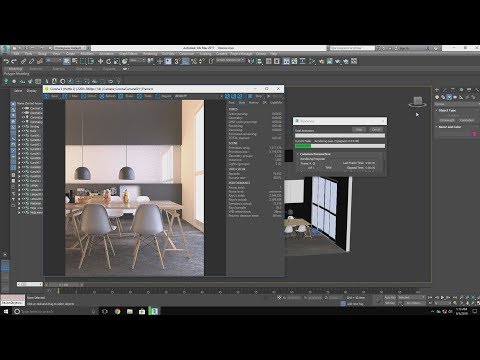Screen dimensions: 480x360
Task: Undo the last action in main toolbar
Action: [6, 61]
